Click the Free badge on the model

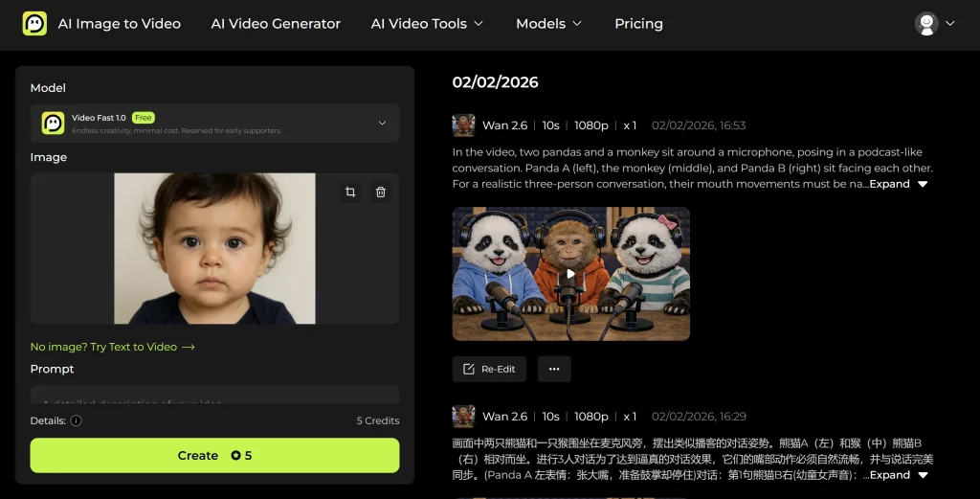(144, 118)
